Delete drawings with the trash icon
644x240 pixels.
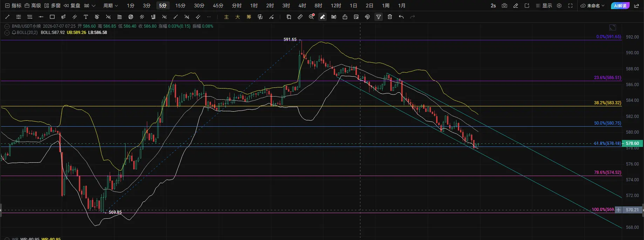390,17
